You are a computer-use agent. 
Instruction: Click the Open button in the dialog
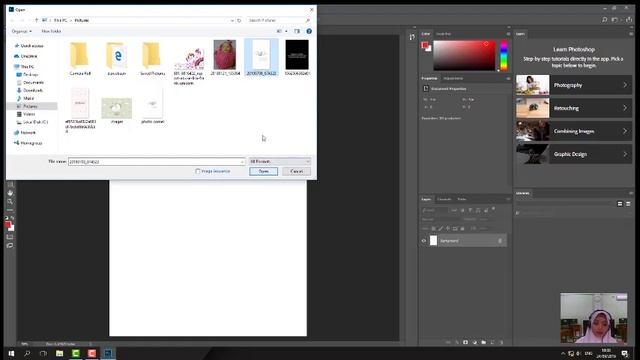[x=264, y=171]
